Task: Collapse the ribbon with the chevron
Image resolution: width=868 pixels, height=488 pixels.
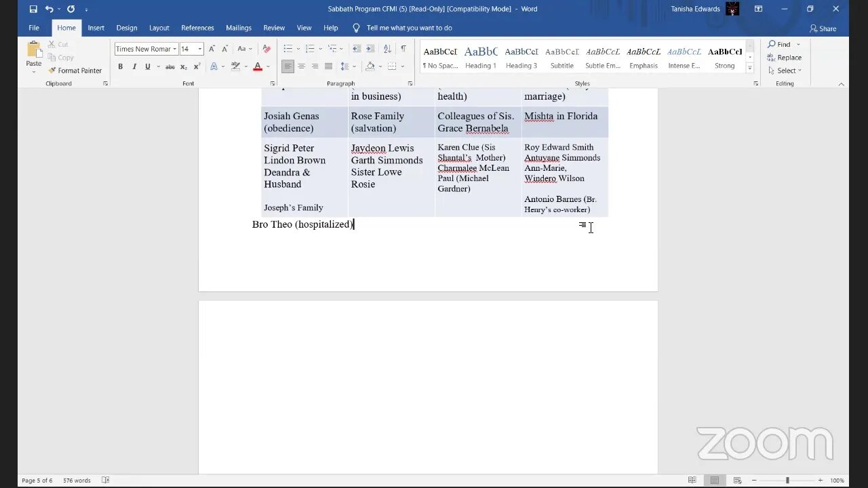Action: 842,84
